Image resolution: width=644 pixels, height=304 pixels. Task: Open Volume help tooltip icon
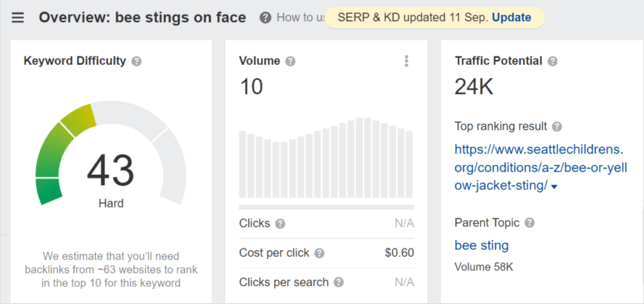click(x=291, y=62)
